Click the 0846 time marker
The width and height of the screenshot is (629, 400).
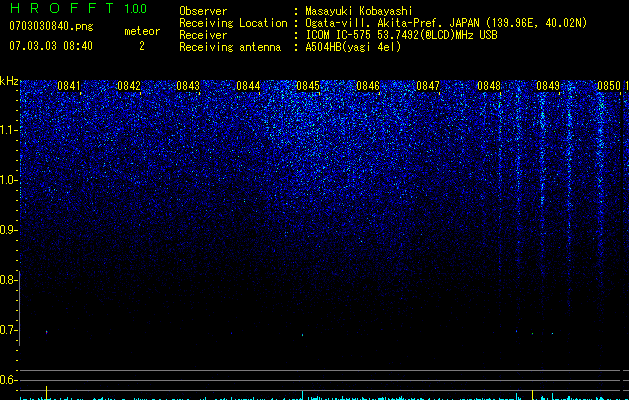[368, 86]
